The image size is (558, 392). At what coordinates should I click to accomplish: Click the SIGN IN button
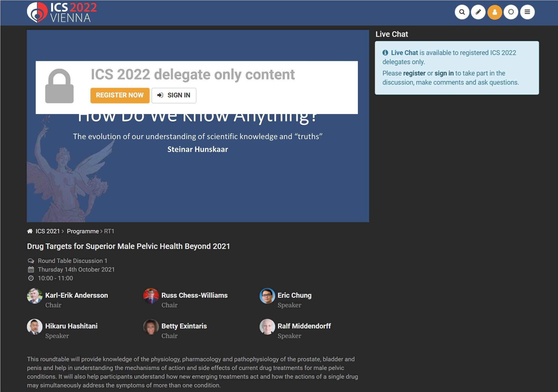pyautogui.click(x=174, y=95)
